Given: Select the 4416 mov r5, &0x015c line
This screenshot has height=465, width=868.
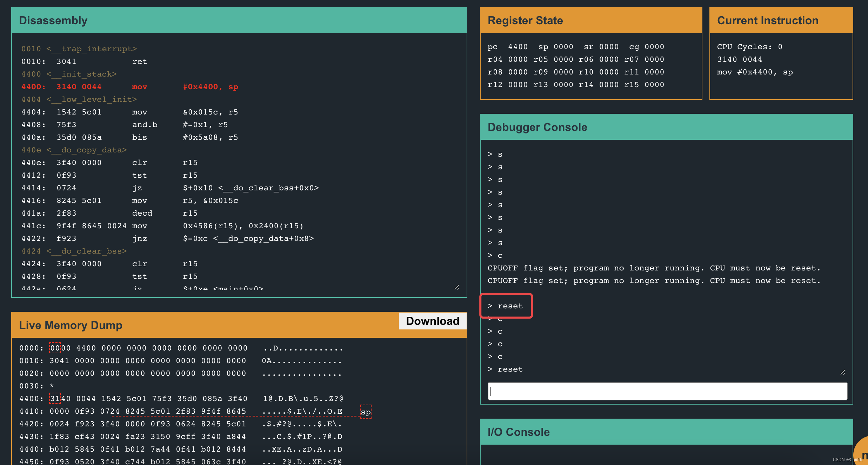Looking at the screenshot, I should click(130, 201).
